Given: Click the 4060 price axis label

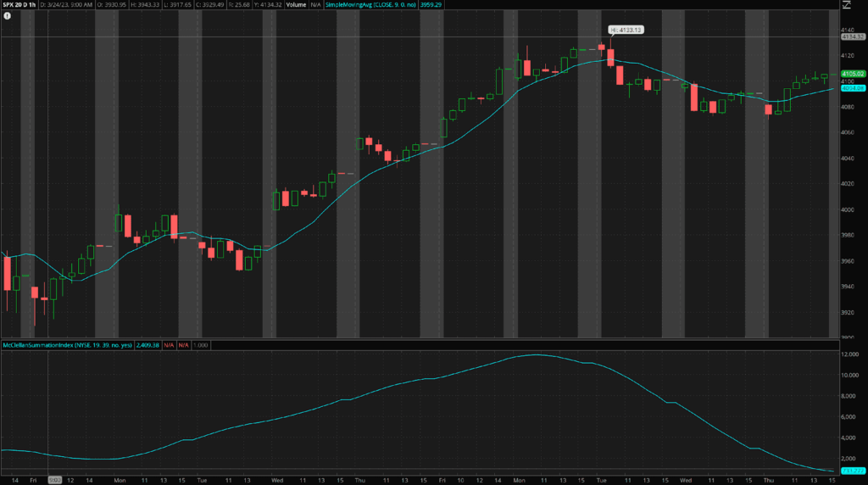Looking at the screenshot, I should pos(848,133).
